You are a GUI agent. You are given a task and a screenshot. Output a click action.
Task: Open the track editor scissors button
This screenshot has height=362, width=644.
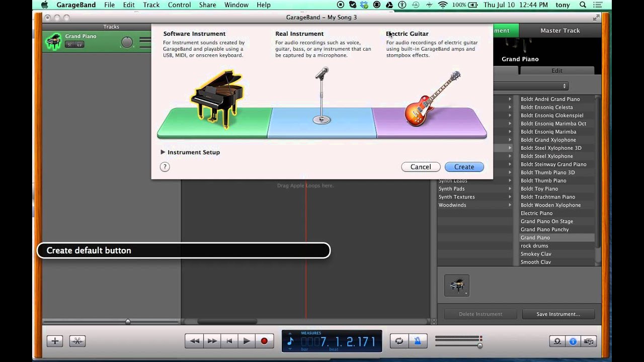(77, 341)
